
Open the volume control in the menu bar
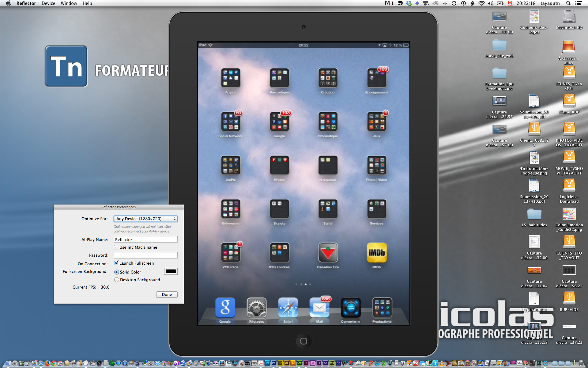tap(491, 3)
